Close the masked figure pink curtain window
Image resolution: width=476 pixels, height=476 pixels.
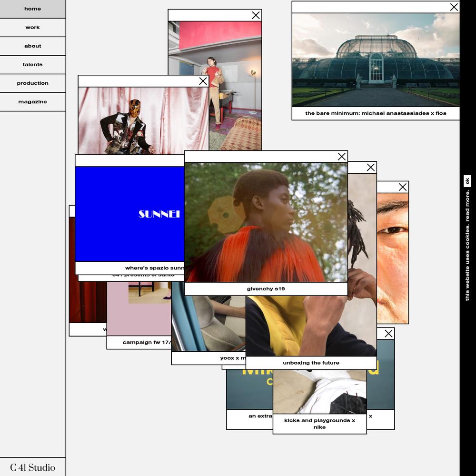tap(203, 81)
